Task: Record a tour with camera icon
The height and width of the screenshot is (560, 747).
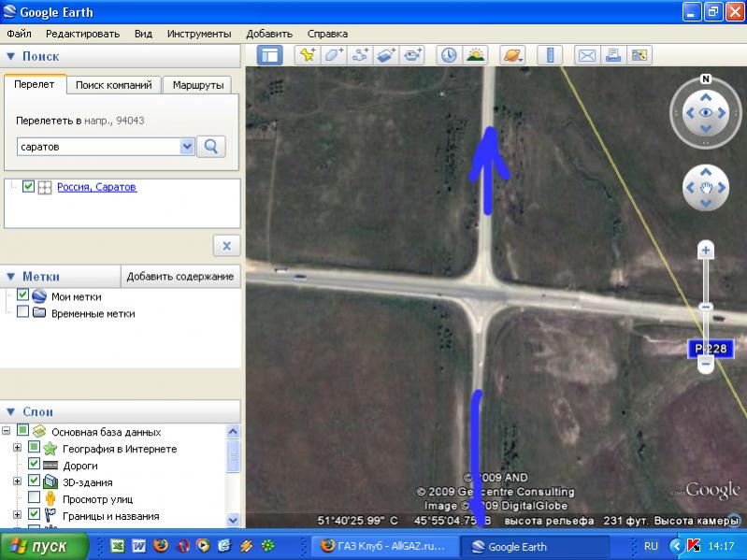Action: [412, 55]
